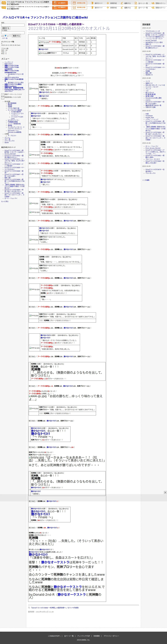
Task: Click the @wiki logo icon in the top header
Action: (x=4, y=3)
